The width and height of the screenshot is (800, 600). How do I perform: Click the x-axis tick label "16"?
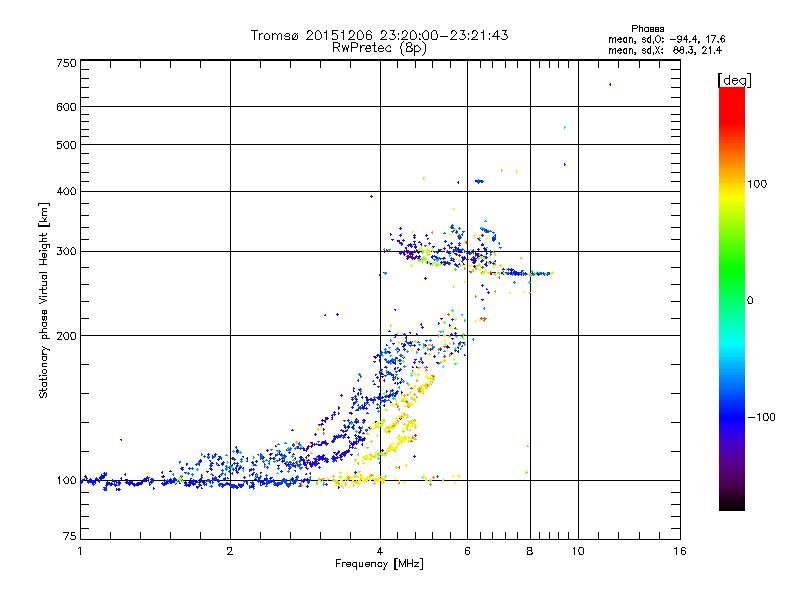[x=680, y=551]
